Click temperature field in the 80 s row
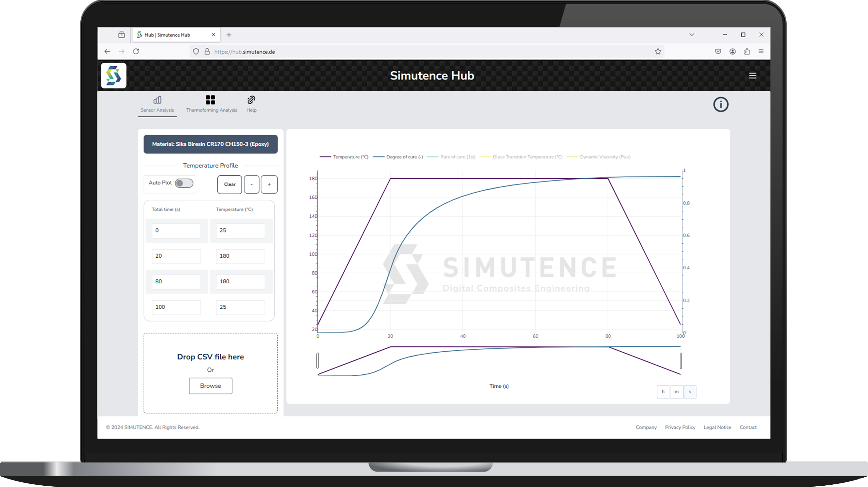Image resolution: width=868 pixels, height=487 pixels. 240,282
